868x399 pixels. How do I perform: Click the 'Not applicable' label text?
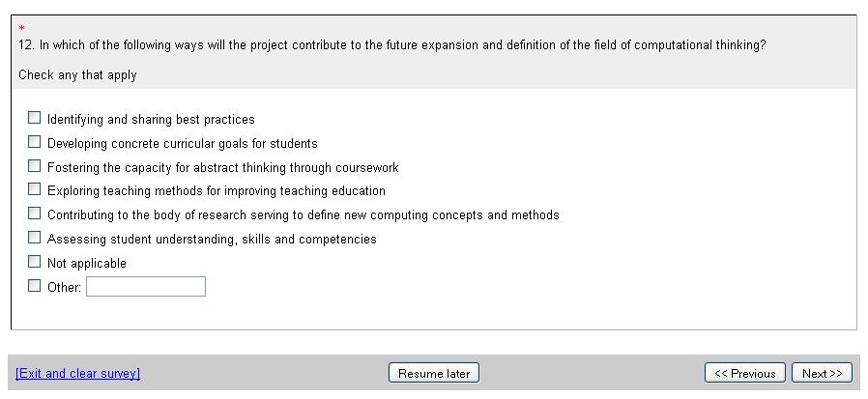click(87, 264)
